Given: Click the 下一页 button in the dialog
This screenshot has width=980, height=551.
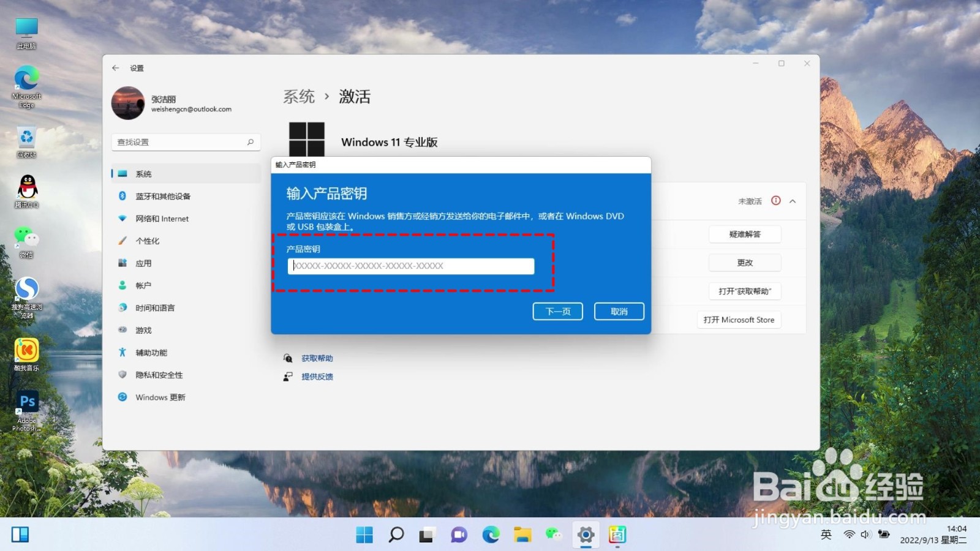Looking at the screenshot, I should pos(557,311).
